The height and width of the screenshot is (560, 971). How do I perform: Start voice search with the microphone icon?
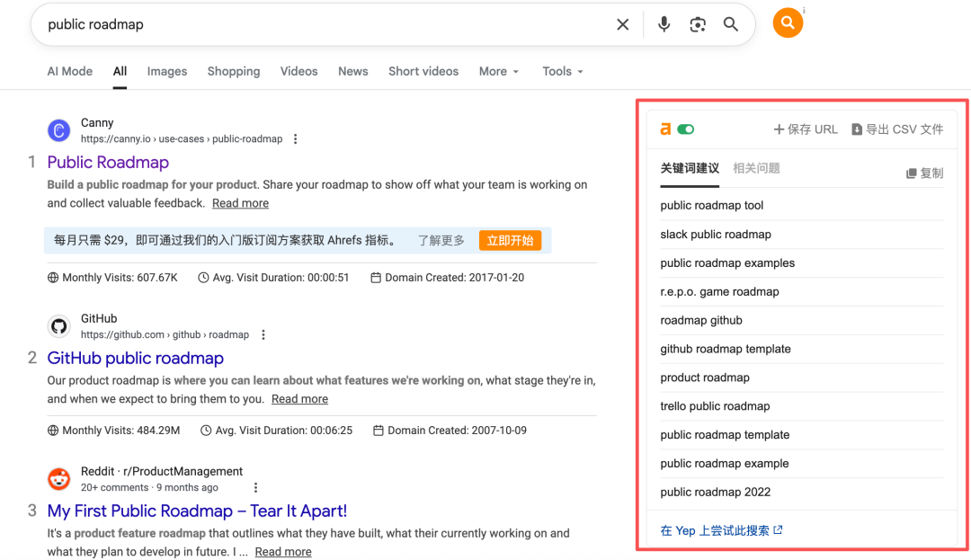(664, 25)
